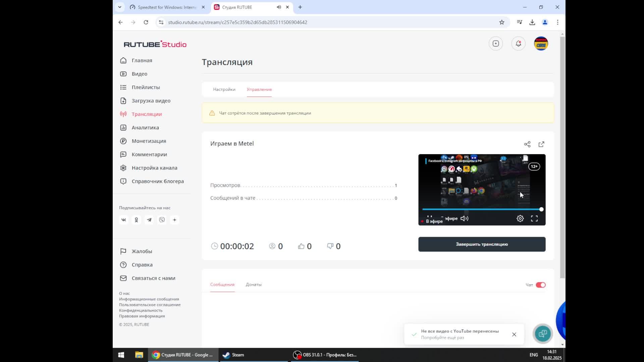The height and width of the screenshot is (362, 644).
Task: Open the channel avatar account menu
Action: (541, 44)
